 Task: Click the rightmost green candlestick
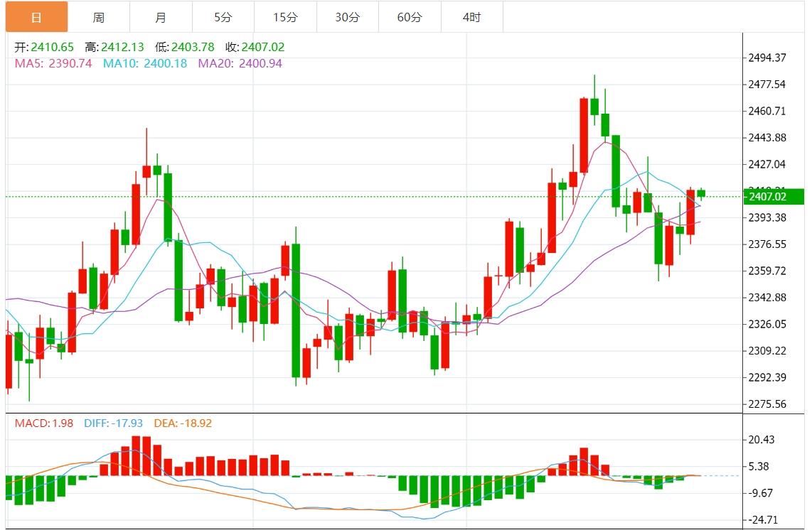[x=701, y=193]
